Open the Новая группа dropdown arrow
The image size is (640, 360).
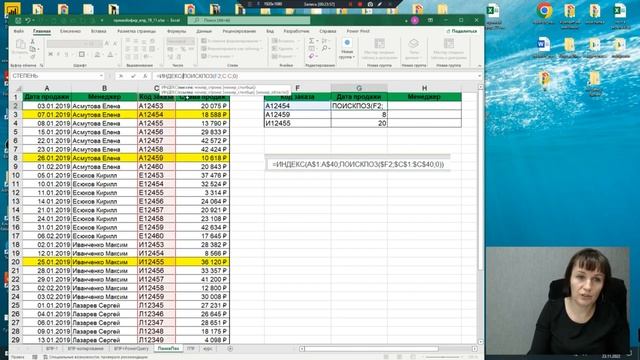(x=353, y=57)
